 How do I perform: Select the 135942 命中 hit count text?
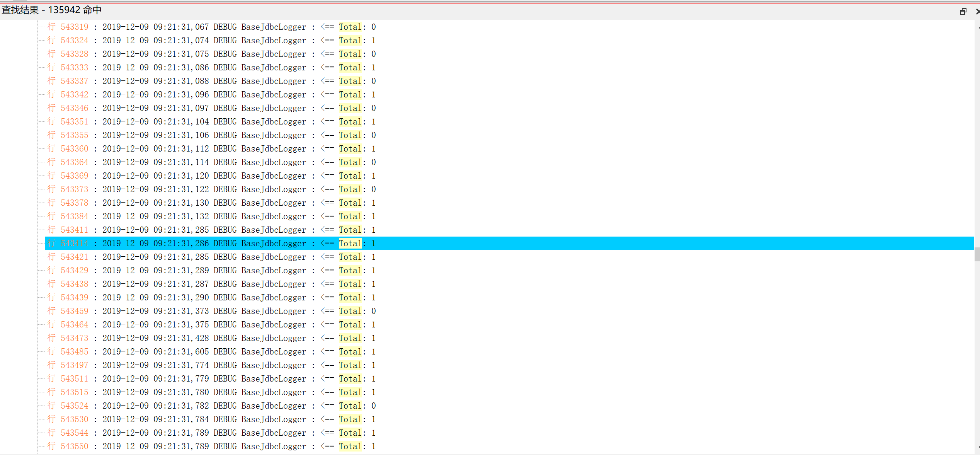[75, 10]
